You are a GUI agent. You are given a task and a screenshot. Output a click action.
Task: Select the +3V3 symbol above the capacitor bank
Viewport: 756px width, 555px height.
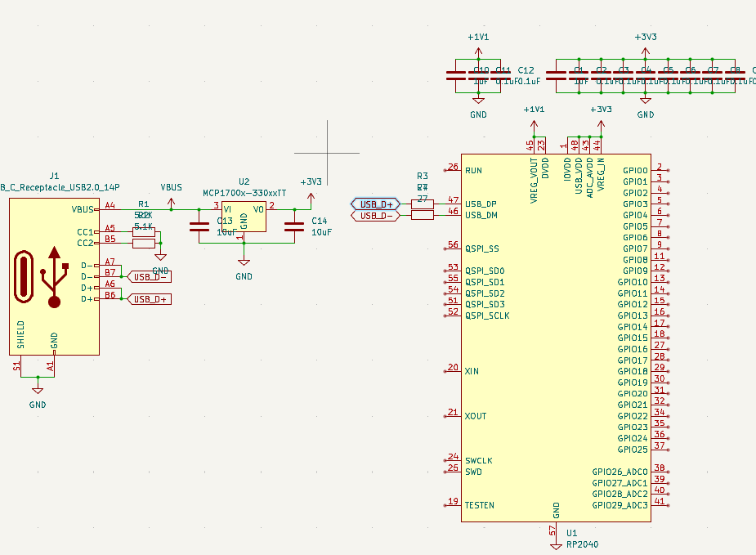pyautogui.click(x=646, y=47)
